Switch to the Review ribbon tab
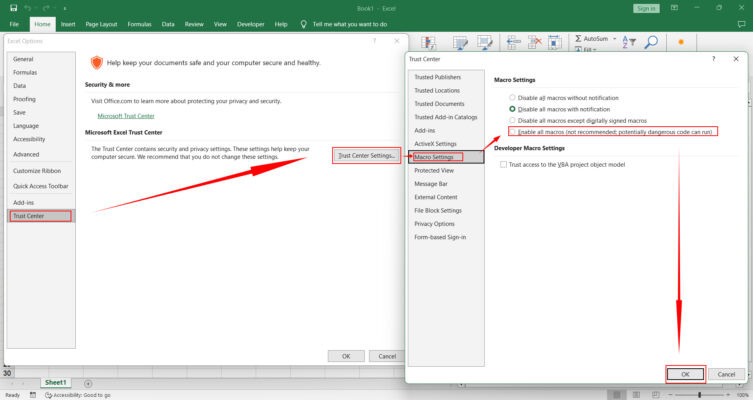Image resolution: width=753 pixels, height=400 pixels. click(x=194, y=24)
